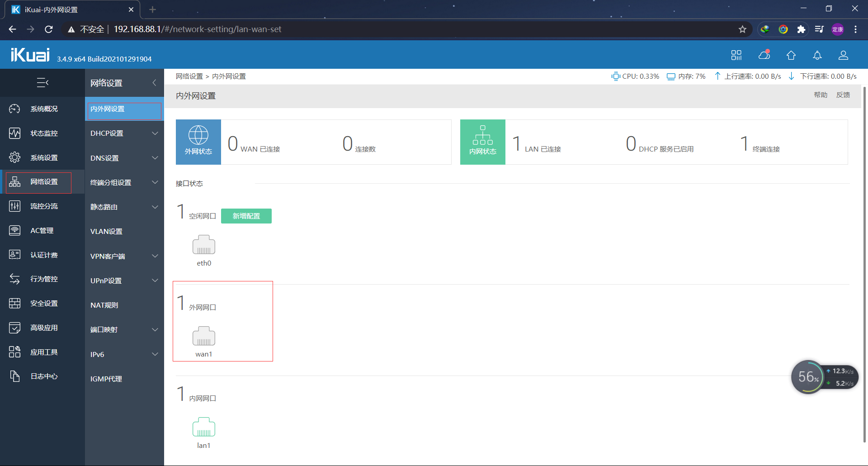Open 高级应用 checkbox icon

pyautogui.click(x=14, y=328)
